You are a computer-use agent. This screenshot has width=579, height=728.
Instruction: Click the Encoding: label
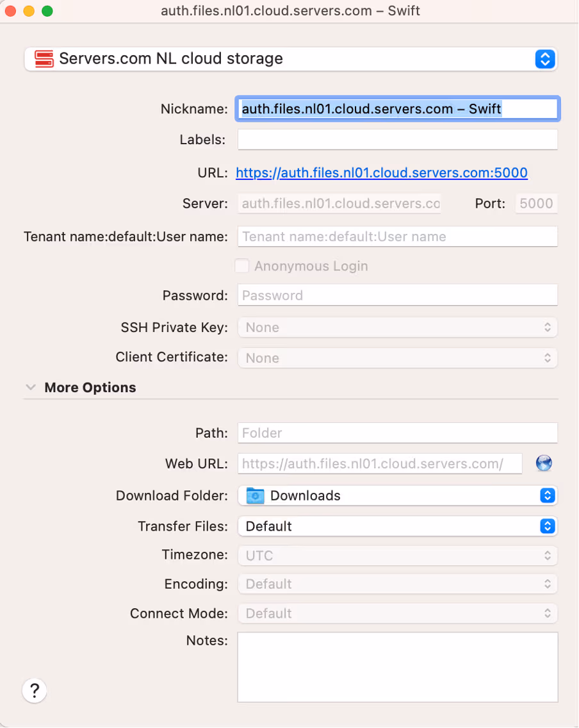tap(196, 584)
